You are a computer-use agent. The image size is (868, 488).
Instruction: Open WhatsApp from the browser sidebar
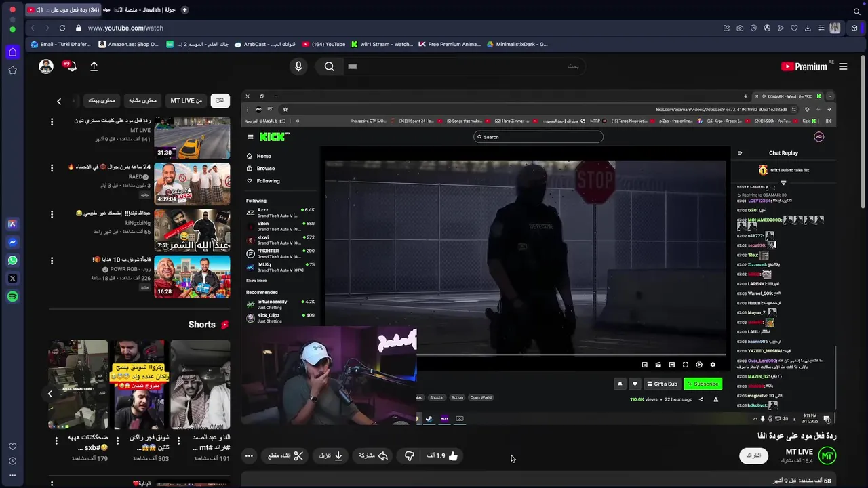(x=12, y=260)
